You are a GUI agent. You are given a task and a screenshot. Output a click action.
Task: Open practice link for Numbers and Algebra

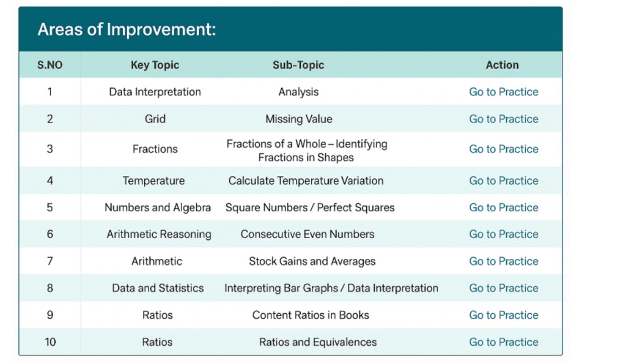pos(504,208)
